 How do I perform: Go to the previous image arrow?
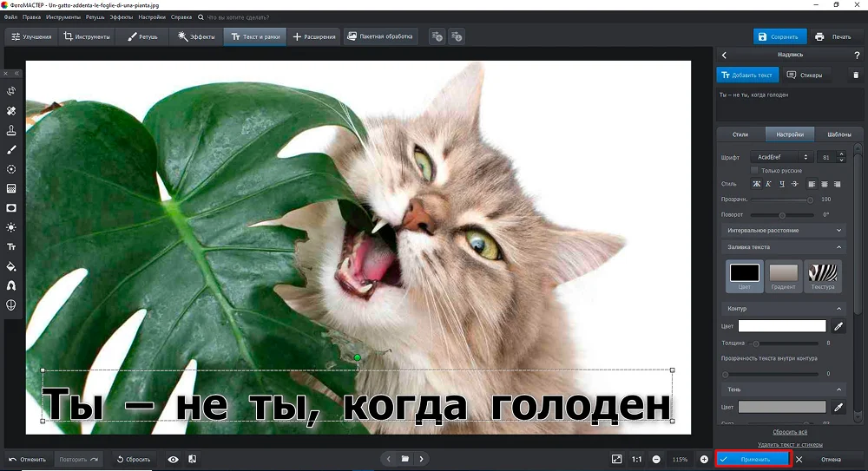[389, 459]
